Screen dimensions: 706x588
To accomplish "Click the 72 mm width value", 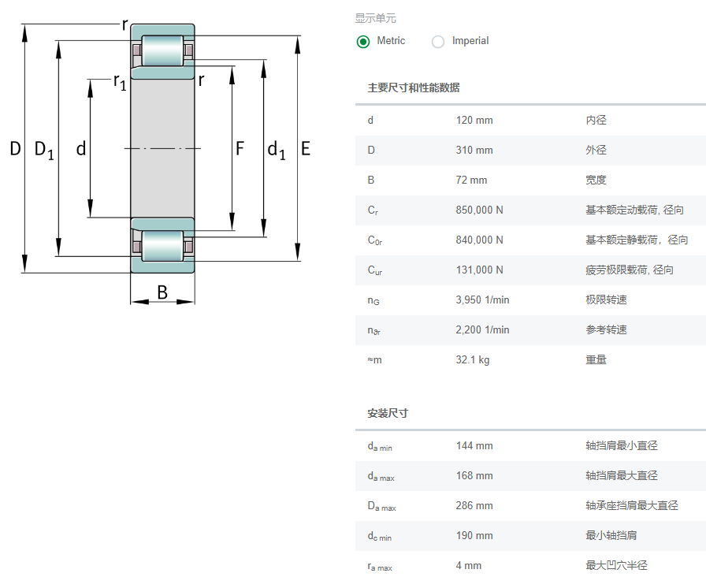I will click(471, 180).
